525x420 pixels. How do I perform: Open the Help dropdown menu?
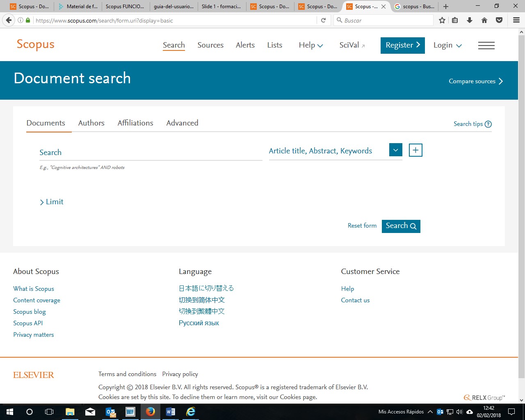click(311, 45)
